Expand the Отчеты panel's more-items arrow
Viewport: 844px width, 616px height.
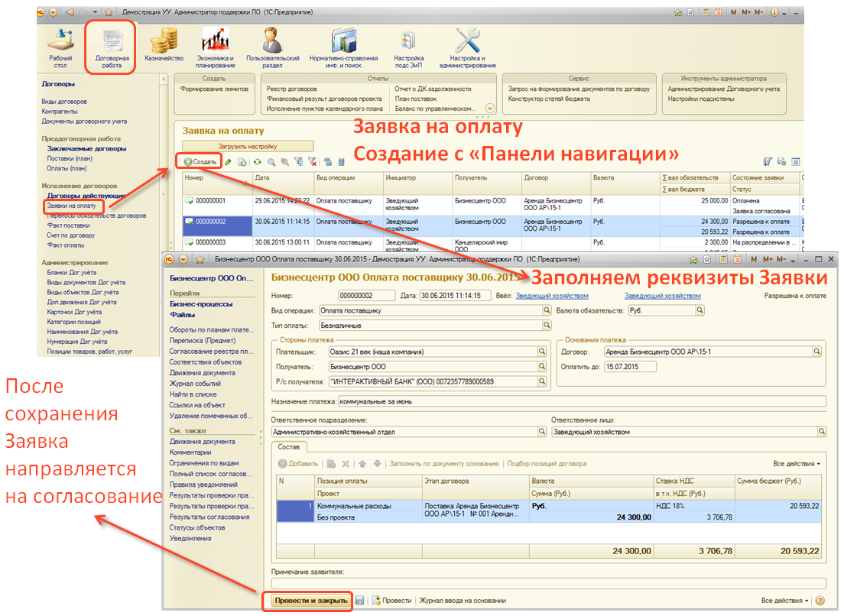490,109
